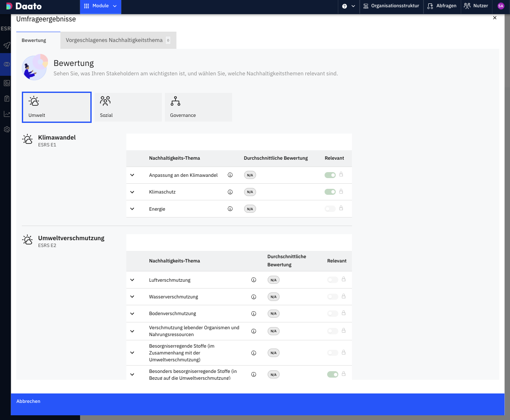
Task: Close the Umfrageergebnisse dialog
Action: coord(495,18)
